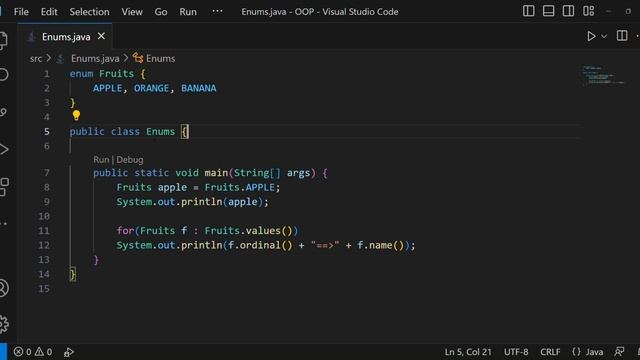Open the Manage gear icon
Viewport: 640px width, 360px height.
point(4,324)
